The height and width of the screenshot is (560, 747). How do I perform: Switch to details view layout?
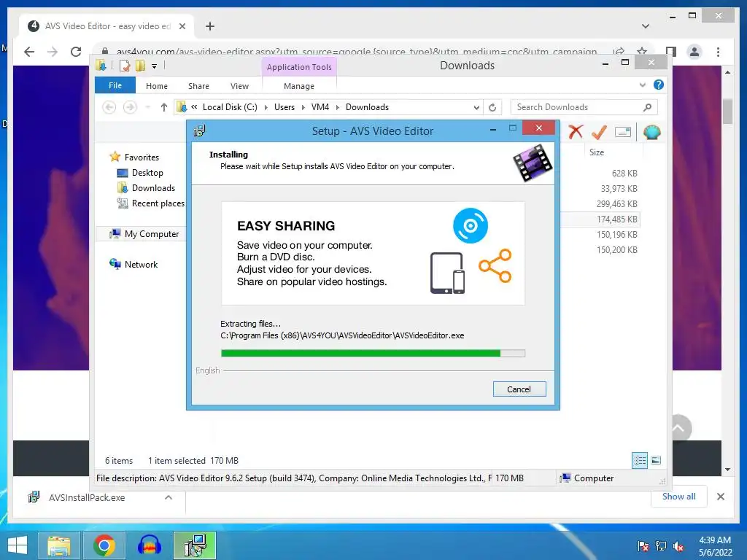[x=640, y=461]
